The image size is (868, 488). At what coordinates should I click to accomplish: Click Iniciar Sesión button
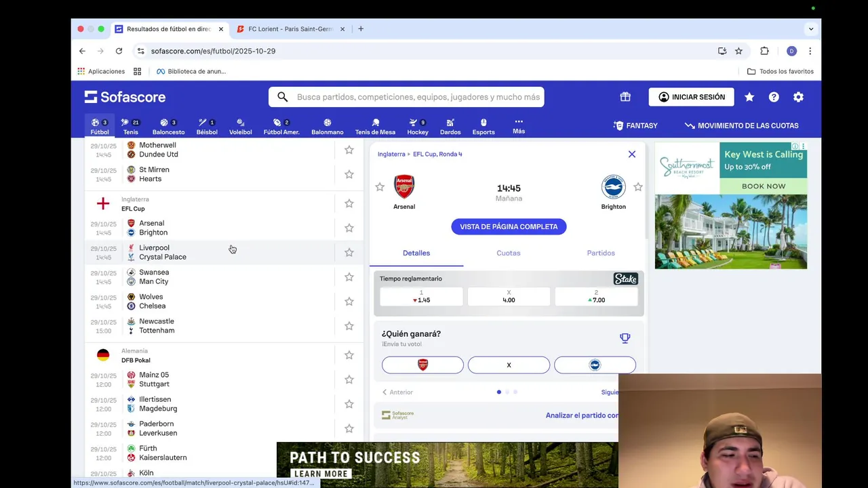coord(691,97)
